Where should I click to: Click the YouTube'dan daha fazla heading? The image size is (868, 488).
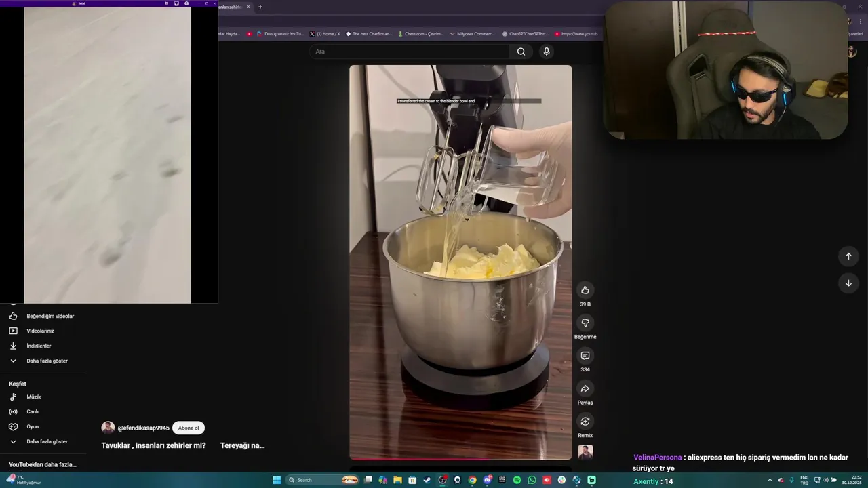(x=42, y=464)
